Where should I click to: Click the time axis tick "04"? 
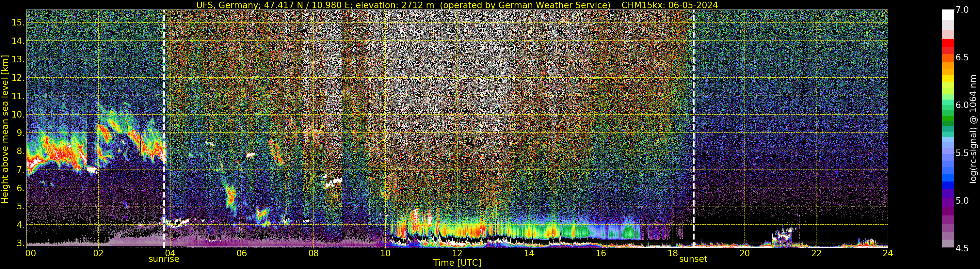(170, 253)
